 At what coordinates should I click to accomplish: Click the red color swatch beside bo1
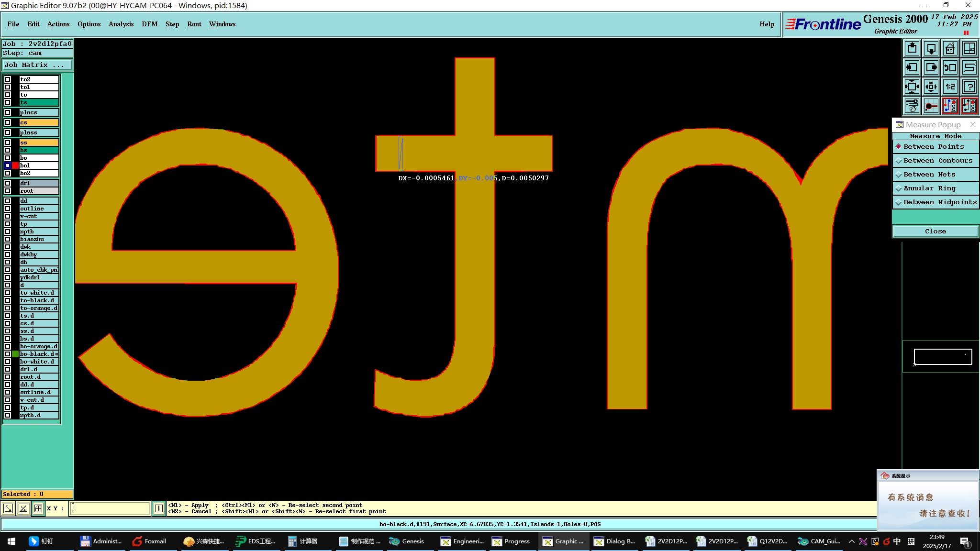pyautogui.click(x=15, y=165)
